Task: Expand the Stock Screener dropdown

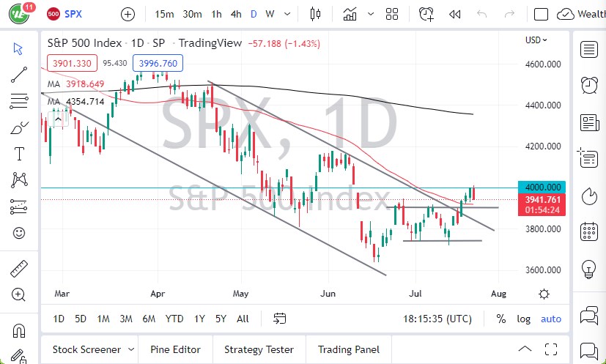Action: [x=131, y=349]
